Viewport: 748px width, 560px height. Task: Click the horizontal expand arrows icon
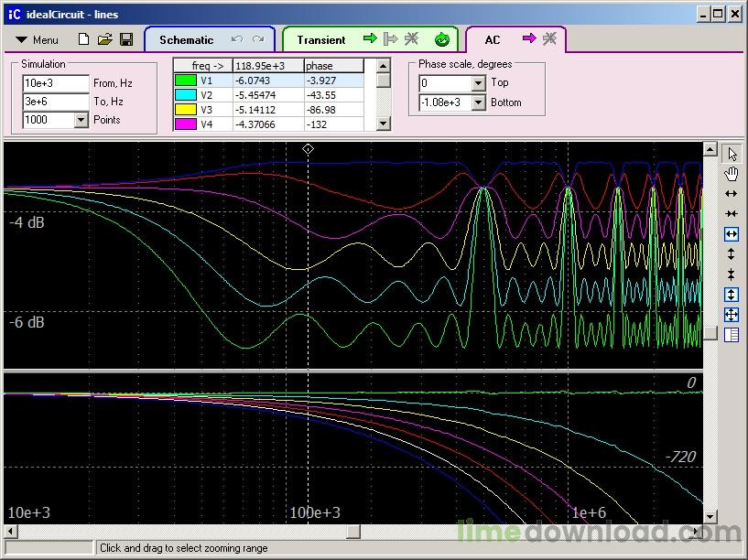(732, 193)
